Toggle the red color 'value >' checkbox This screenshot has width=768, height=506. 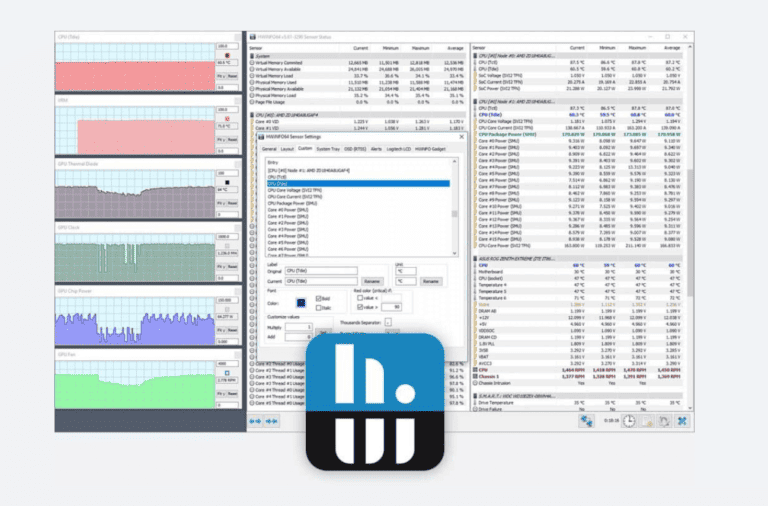(360, 307)
